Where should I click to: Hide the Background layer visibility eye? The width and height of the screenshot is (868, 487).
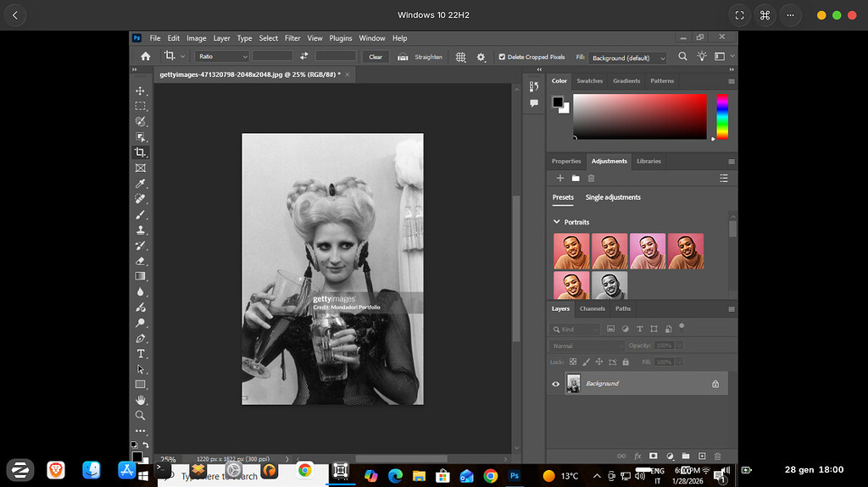[x=556, y=384]
